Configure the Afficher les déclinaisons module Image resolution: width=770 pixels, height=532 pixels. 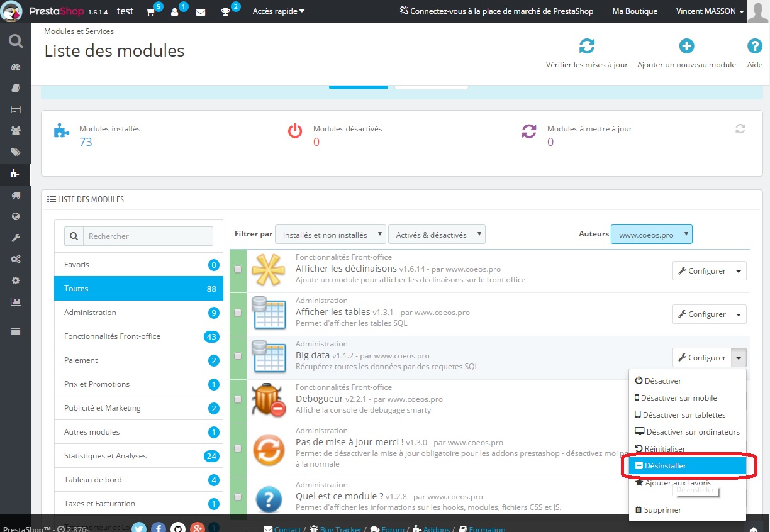pyautogui.click(x=702, y=271)
